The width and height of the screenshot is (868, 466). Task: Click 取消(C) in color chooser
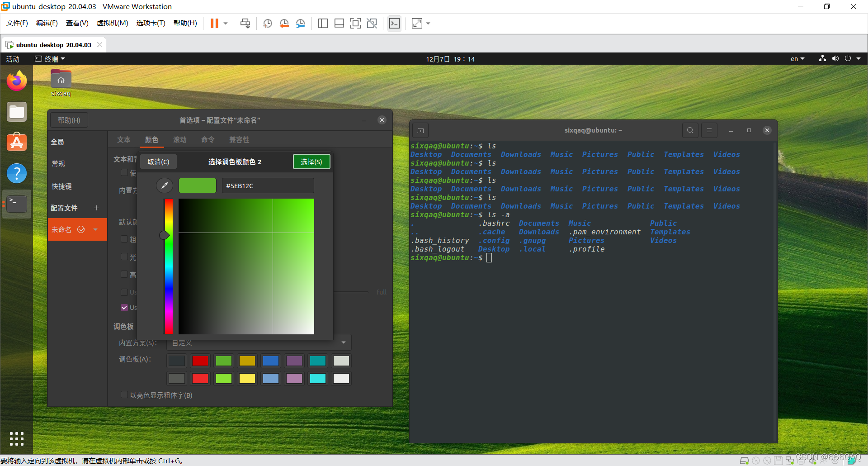click(158, 162)
